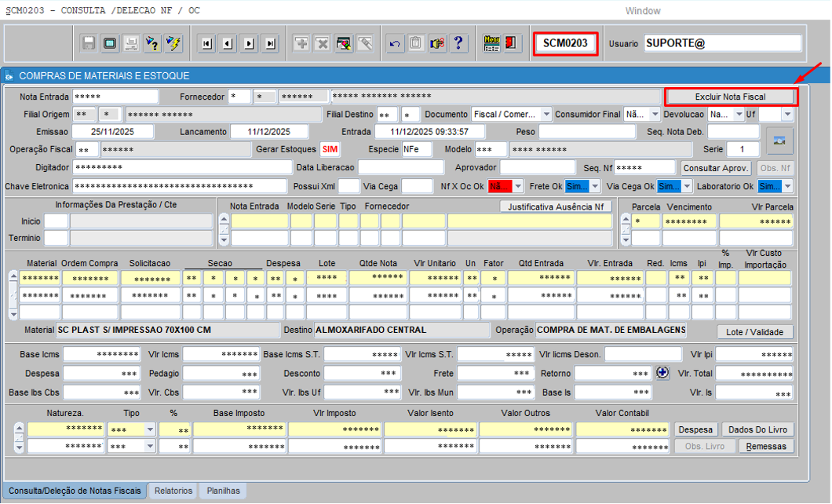Viewport: 832px width, 504px height.
Task: Expand the Documento dropdown
Action: (546, 115)
